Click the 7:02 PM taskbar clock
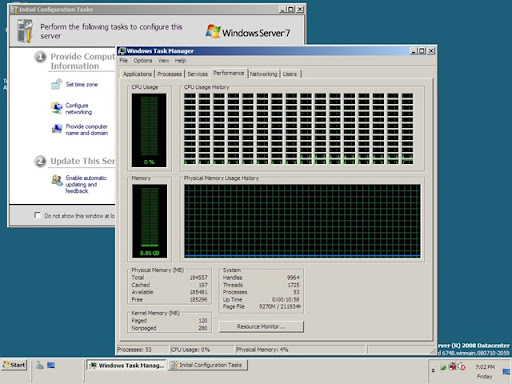 tap(485, 367)
